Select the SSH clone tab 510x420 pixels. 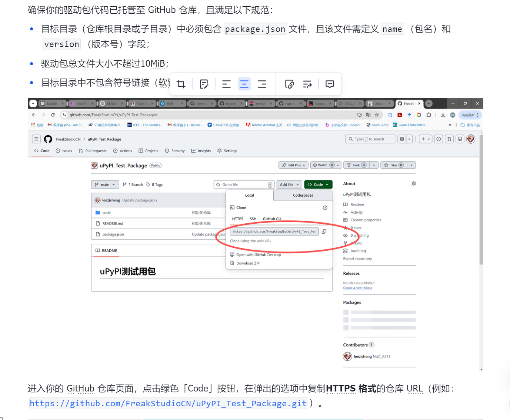[x=253, y=219]
